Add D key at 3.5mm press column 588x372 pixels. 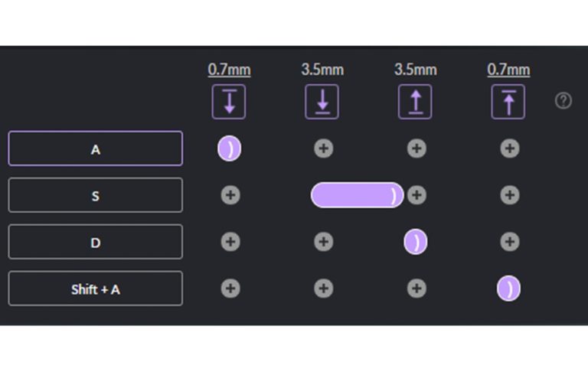324,242
